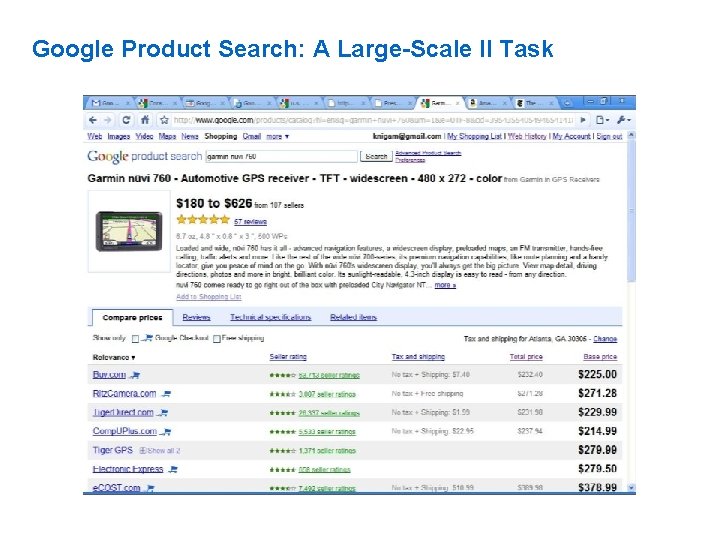Click the browser Back arrow
This screenshot has width=720, height=540.
point(93,120)
